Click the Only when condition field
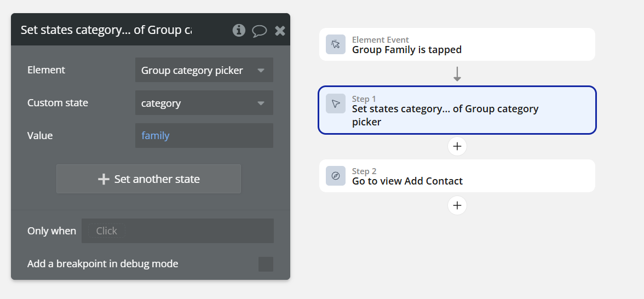The height and width of the screenshot is (299, 644). (177, 231)
